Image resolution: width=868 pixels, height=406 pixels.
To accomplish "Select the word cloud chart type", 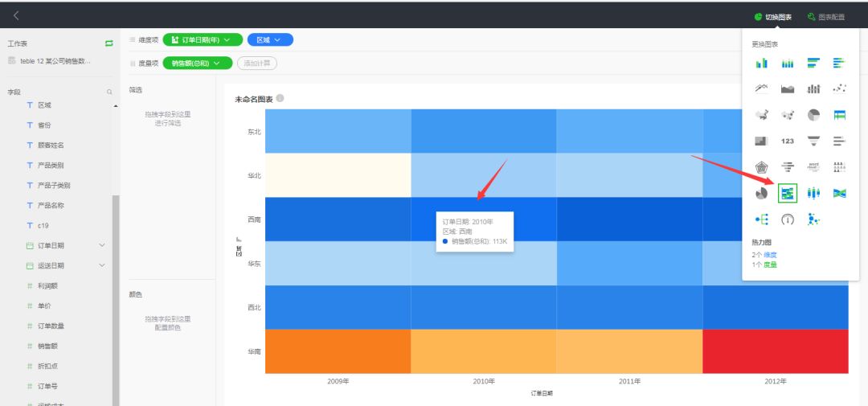I will [x=813, y=166].
